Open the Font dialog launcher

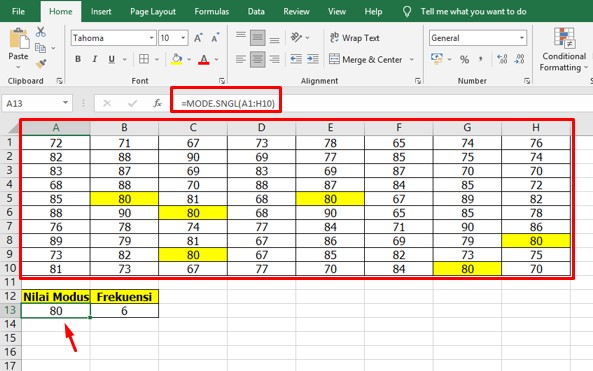pyautogui.click(x=222, y=81)
